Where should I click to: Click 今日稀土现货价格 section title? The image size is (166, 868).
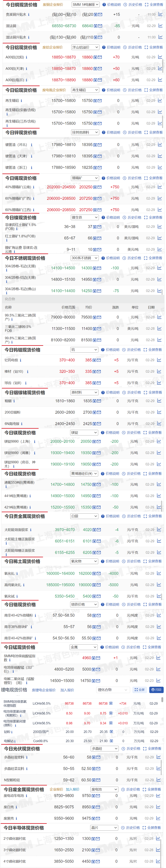[x=22, y=561]
